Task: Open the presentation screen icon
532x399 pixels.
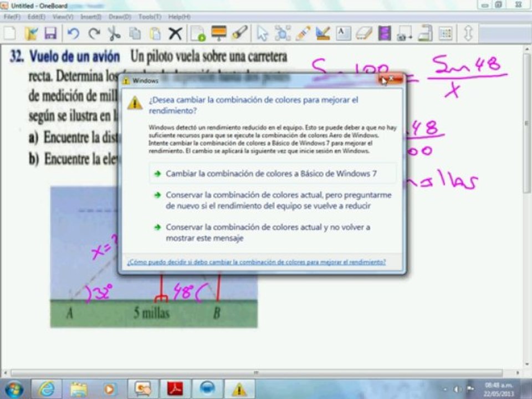Action: point(218,34)
